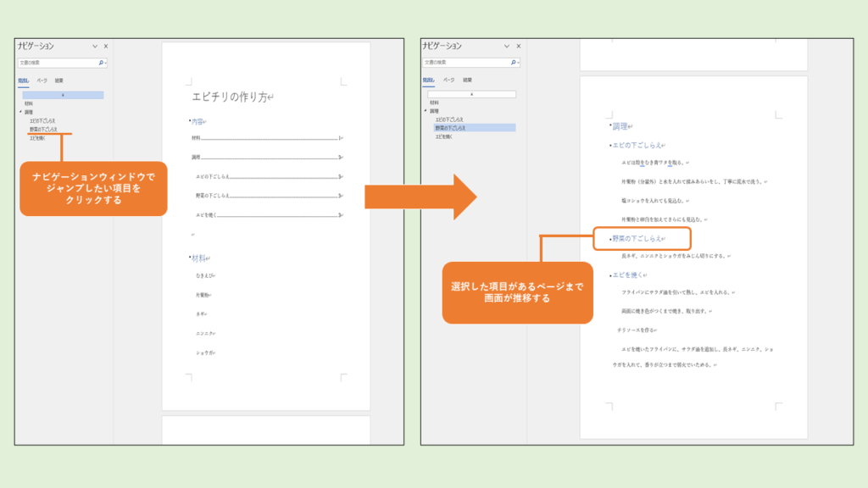
Task: Collapse the 調理 heading triangle in left pane
Action: click(x=20, y=112)
